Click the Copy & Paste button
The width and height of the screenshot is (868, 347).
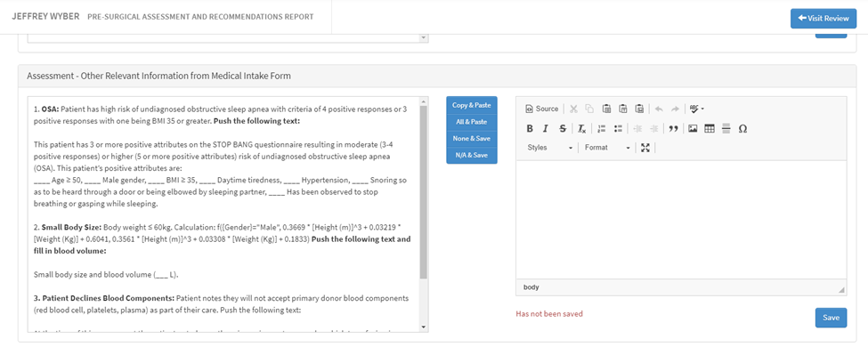tap(472, 105)
